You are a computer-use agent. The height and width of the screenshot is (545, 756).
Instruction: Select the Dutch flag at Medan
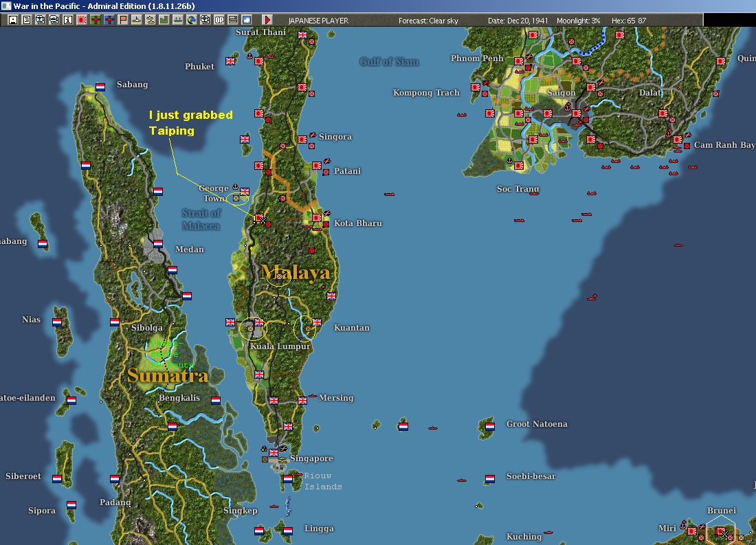click(158, 243)
